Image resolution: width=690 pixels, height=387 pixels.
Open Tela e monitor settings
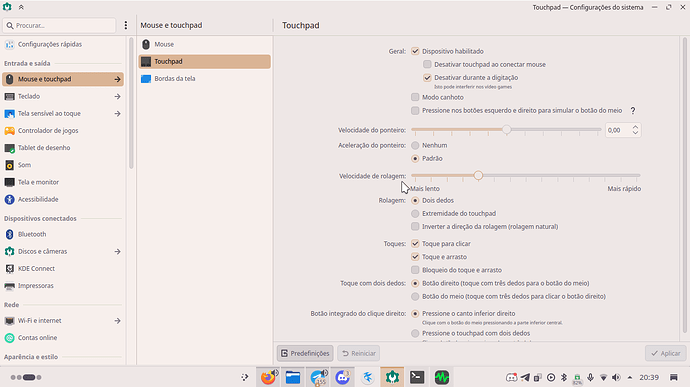coord(63,182)
